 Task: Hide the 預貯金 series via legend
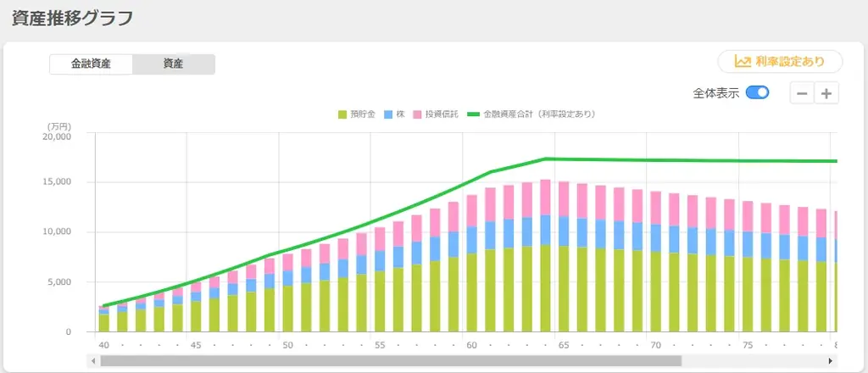tap(357, 114)
